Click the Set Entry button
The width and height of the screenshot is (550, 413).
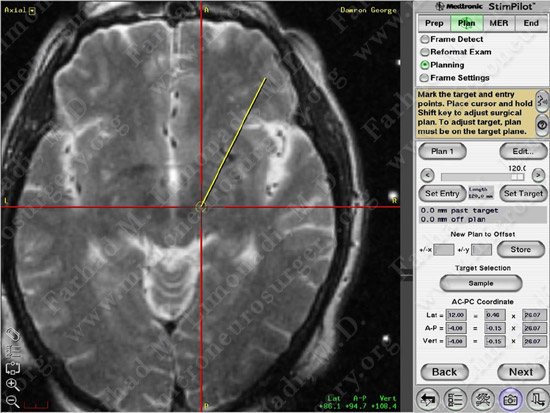(x=442, y=193)
